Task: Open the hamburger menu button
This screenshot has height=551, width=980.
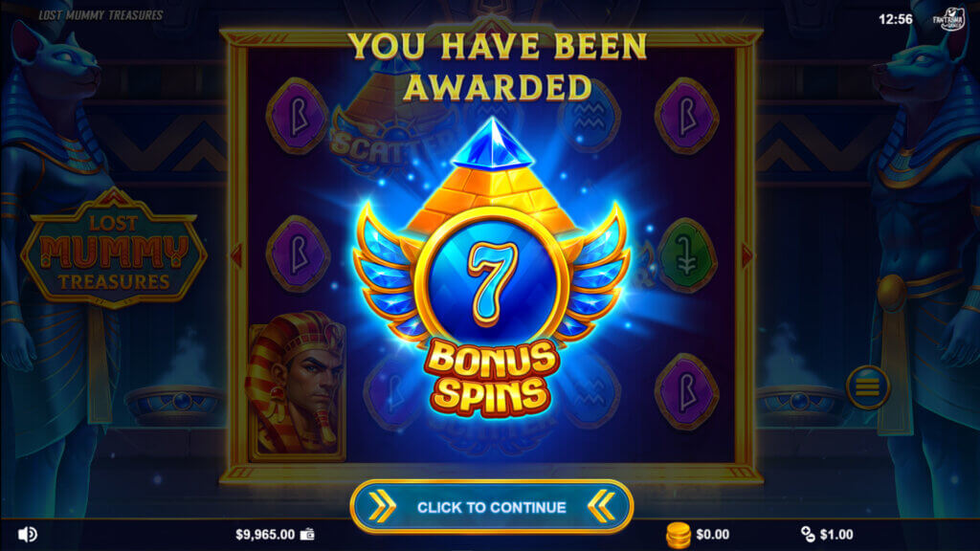Action: (867, 387)
